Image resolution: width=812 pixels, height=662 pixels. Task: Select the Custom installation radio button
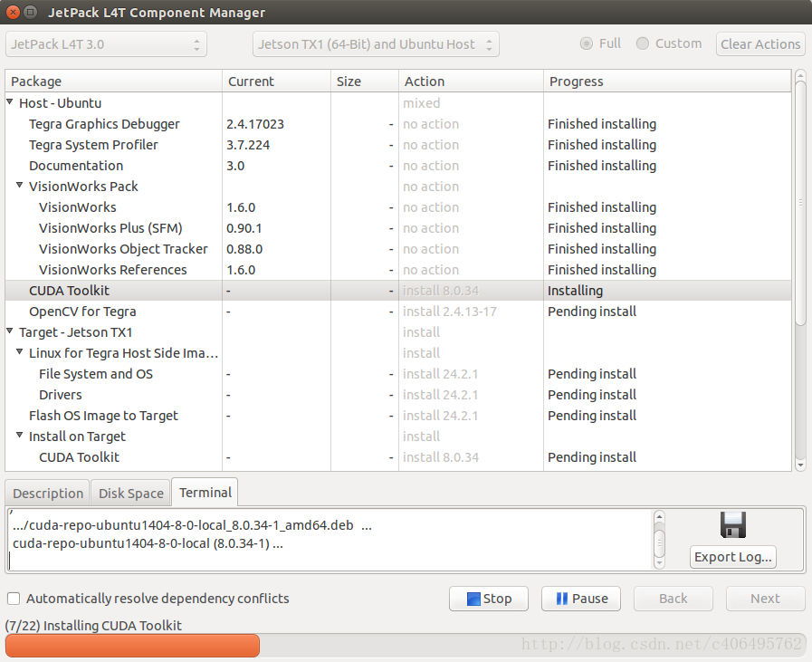(x=642, y=43)
